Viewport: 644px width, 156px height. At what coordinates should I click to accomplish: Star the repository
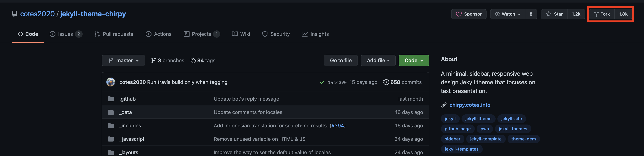tap(554, 14)
